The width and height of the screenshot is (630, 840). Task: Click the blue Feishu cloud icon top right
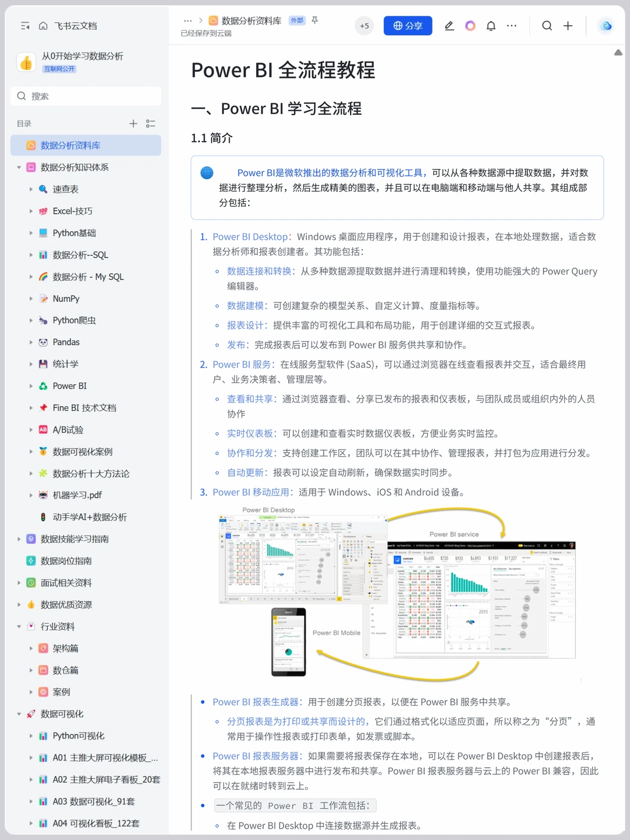605,26
